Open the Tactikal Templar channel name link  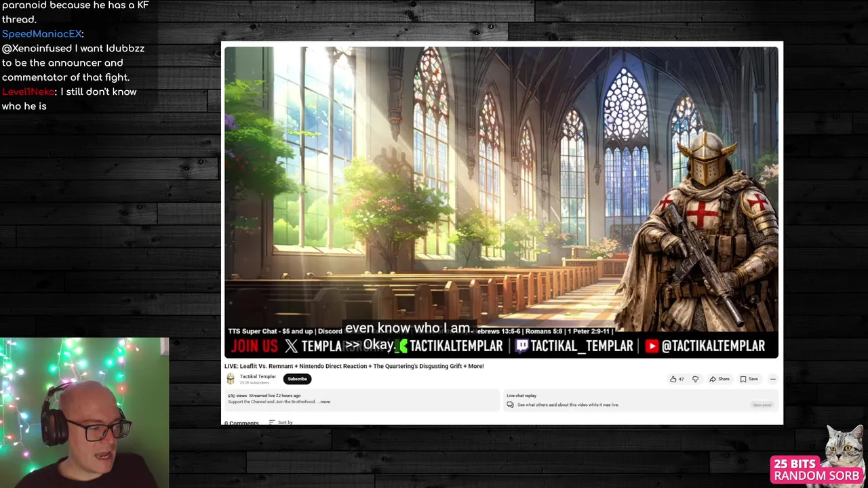pos(258,377)
